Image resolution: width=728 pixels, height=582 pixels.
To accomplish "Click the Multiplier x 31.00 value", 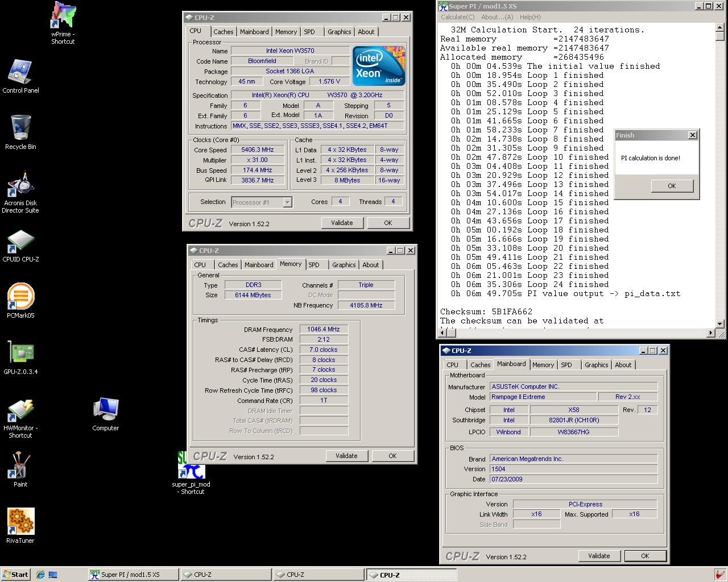I will [258, 160].
